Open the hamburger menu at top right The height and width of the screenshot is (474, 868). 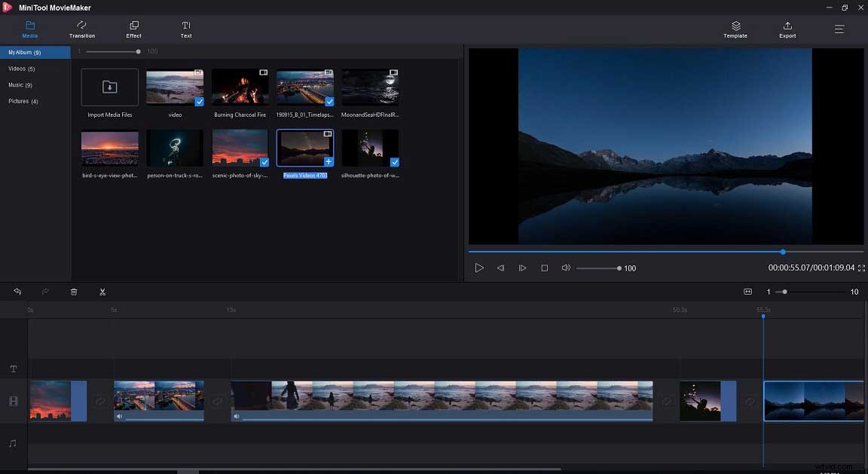point(839,29)
